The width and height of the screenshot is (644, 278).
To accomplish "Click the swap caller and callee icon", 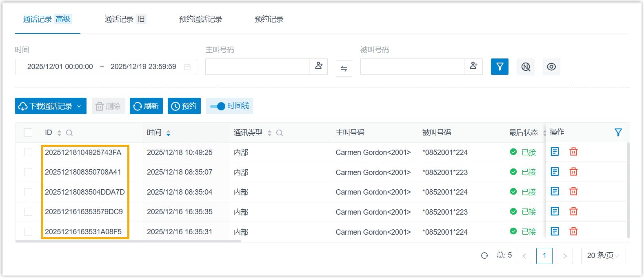I will [344, 69].
